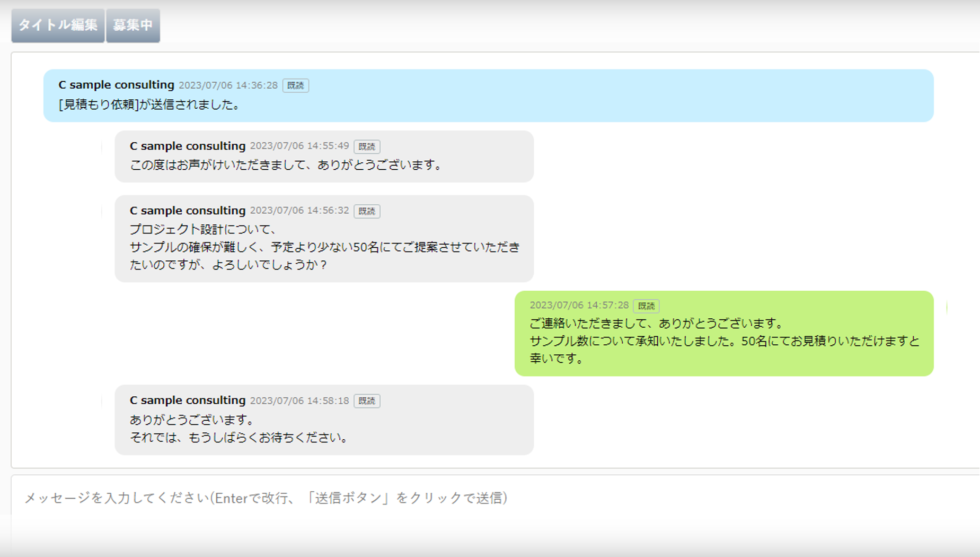980x557 pixels.
Task: Click sender name on 14:55:49 message
Action: click(x=188, y=146)
